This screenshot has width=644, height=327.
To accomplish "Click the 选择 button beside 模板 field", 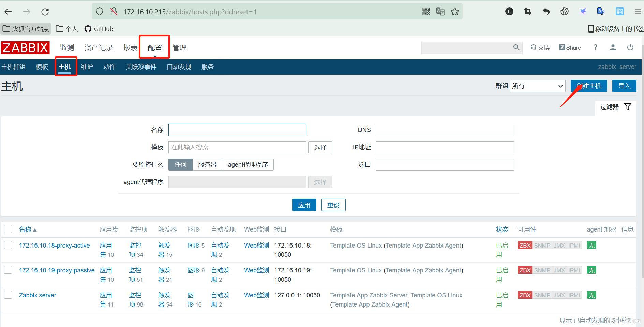I will coord(320,147).
